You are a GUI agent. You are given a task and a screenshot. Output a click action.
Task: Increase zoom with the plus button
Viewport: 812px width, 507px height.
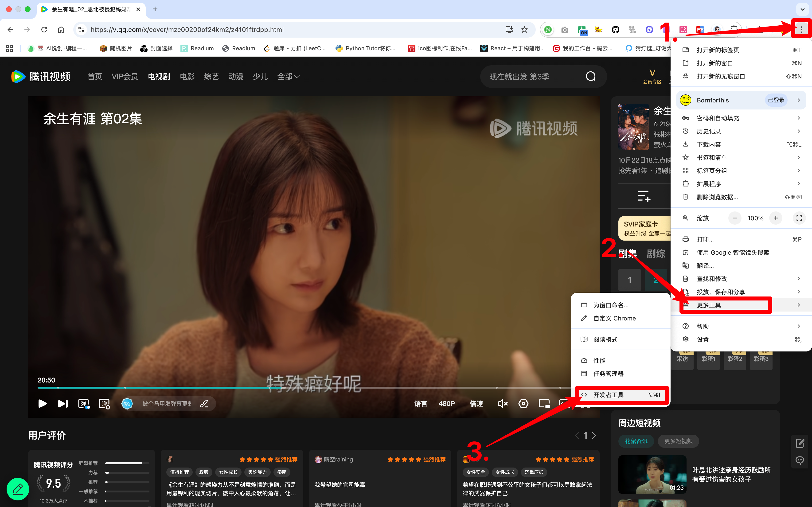click(x=775, y=218)
